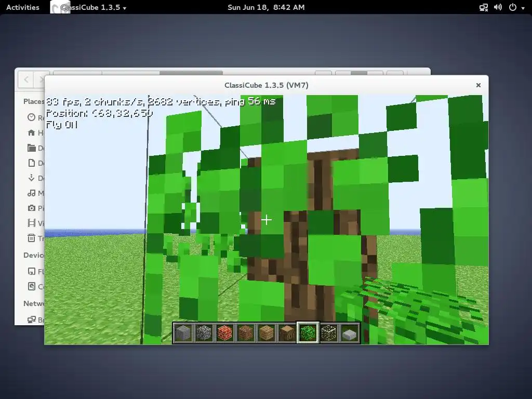
Task: Click the ClassiCube window title bar
Action: [267, 85]
